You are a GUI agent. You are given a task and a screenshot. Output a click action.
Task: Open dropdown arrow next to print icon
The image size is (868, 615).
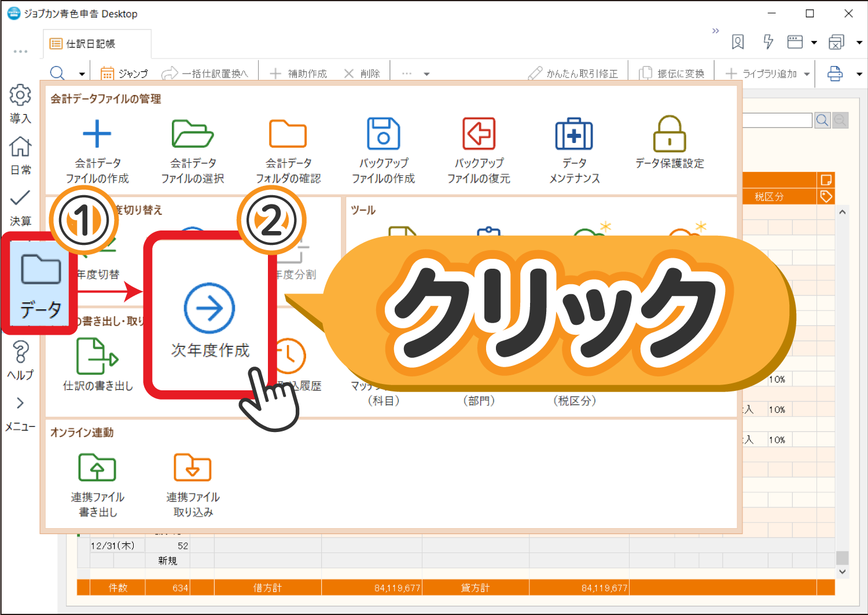point(859,74)
